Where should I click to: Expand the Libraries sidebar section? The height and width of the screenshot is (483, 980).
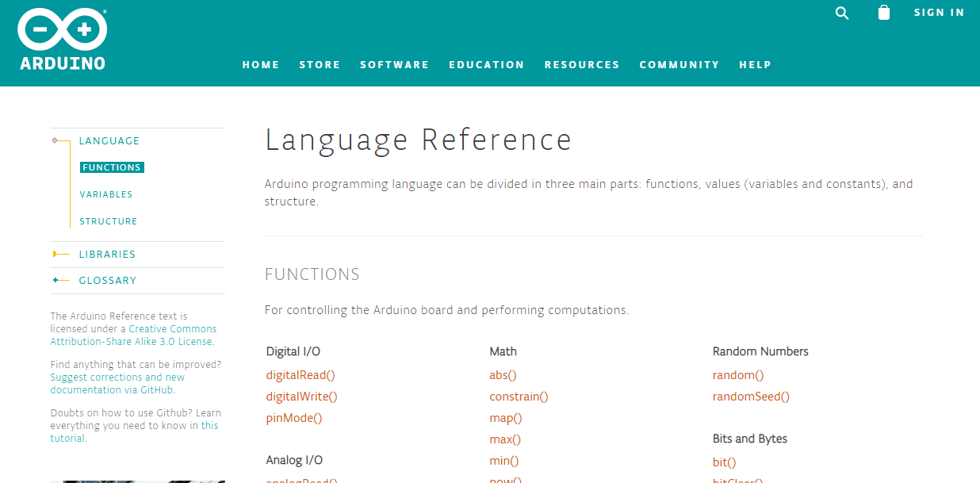pyautogui.click(x=107, y=255)
